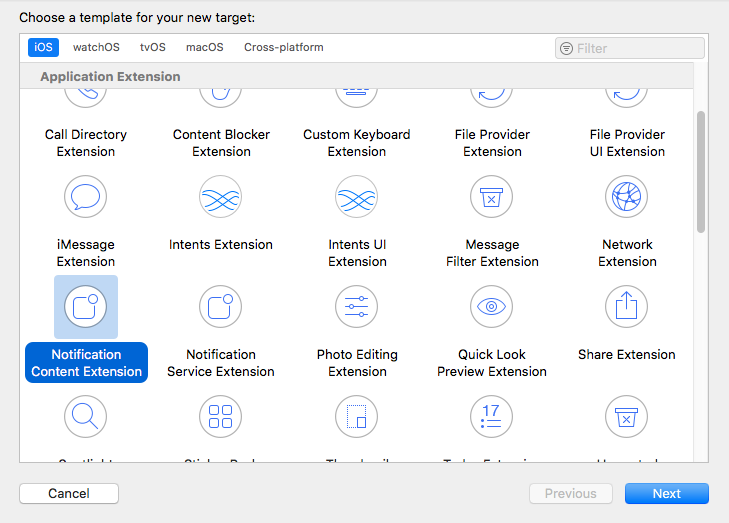Choose the Intents UI Extension icon
The width and height of the screenshot is (729, 523).
357,197
